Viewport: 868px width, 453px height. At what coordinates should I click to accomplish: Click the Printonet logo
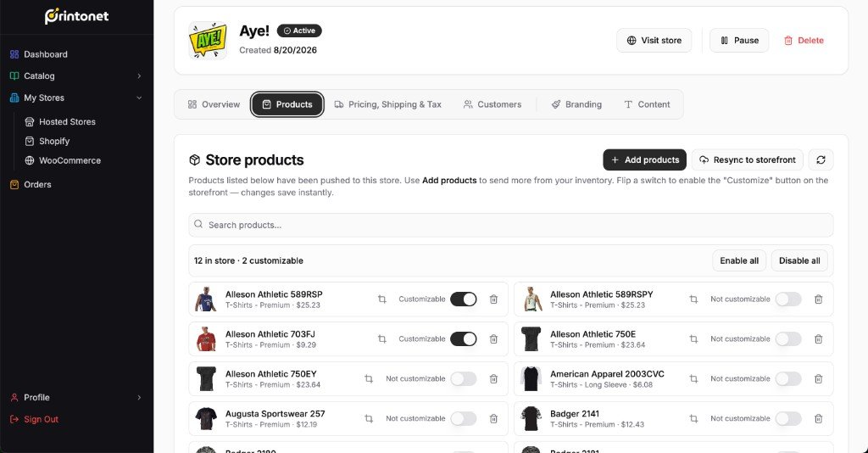(76, 16)
